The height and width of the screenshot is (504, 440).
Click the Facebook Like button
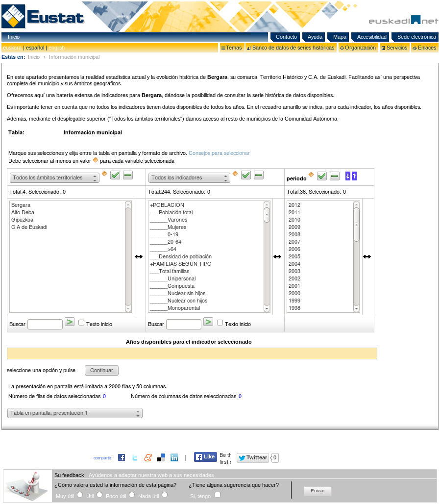[x=206, y=457]
